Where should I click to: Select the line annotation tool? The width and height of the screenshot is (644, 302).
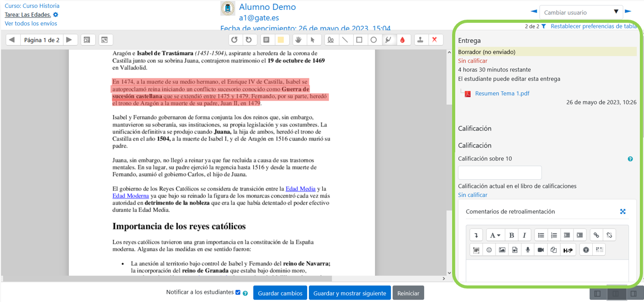point(345,39)
